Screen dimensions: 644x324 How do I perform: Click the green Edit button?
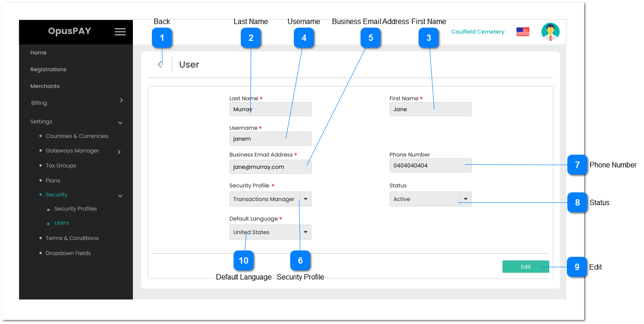tap(525, 267)
